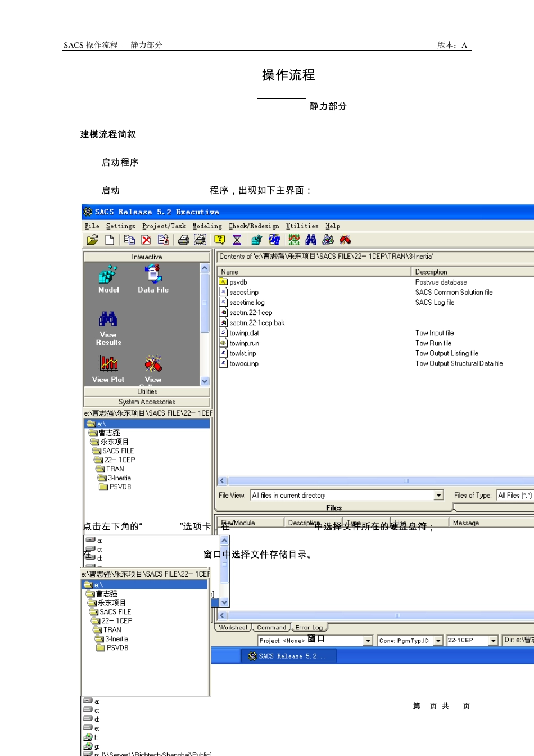Open the 22-1CEP dropdown arrow
The width and height of the screenshot is (534, 756).
(x=494, y=641)
